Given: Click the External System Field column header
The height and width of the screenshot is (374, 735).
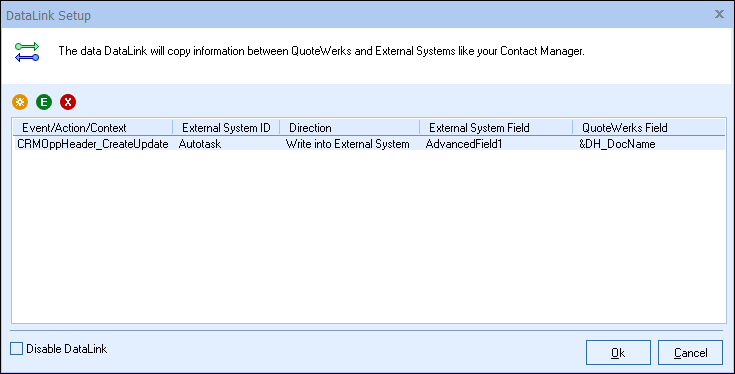Looking at the screenshot, I should pyautogui.click(x=496, y=127).
